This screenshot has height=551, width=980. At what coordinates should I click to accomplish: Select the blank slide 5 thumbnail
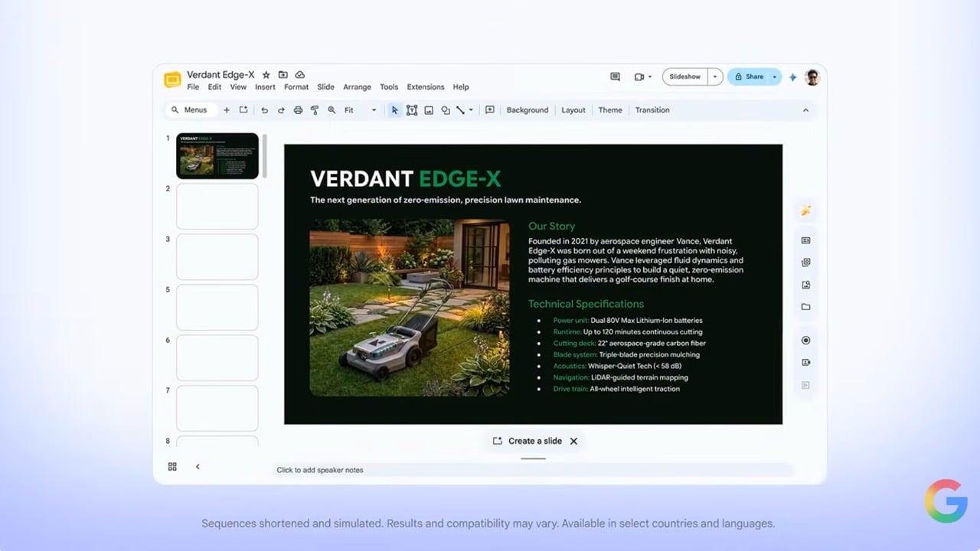(x=217, y=308)
